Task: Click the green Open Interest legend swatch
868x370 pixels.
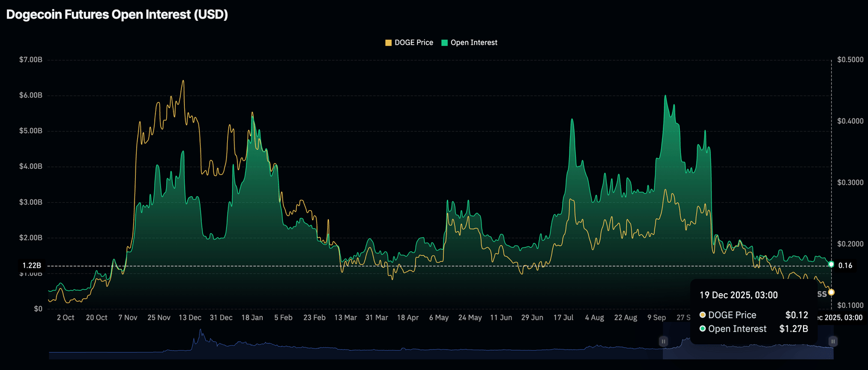Action: point(445,42)
